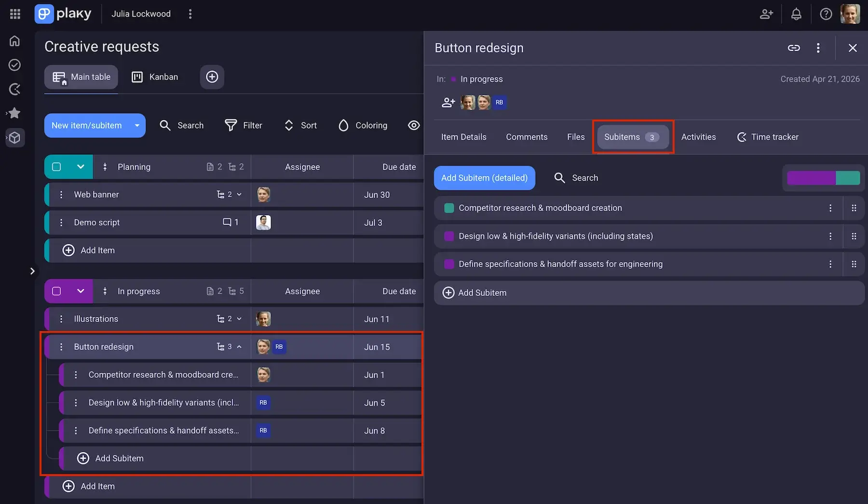
Task: Open Button redesign panel more options
Action: pos(818,48)
